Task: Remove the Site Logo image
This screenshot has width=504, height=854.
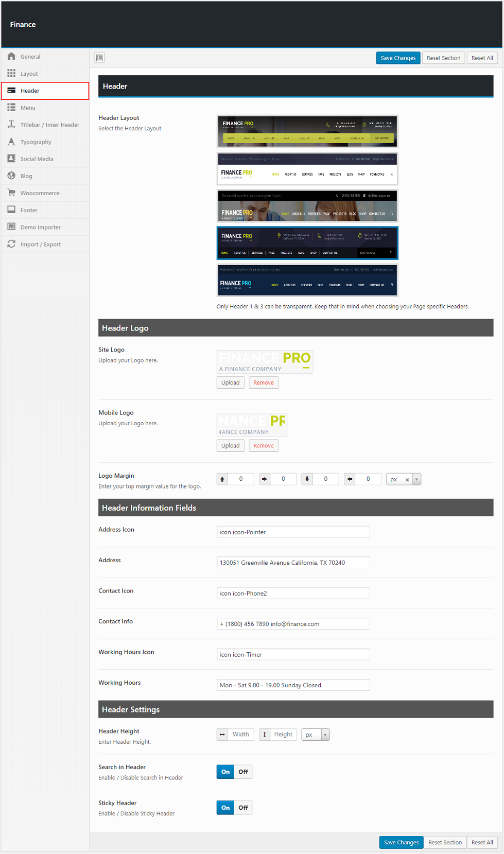Action: tap(263, 382)
